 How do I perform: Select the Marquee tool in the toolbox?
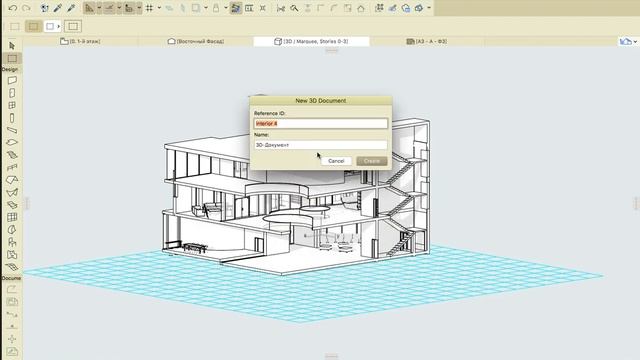pyautogui.click(x=12, y=58)
